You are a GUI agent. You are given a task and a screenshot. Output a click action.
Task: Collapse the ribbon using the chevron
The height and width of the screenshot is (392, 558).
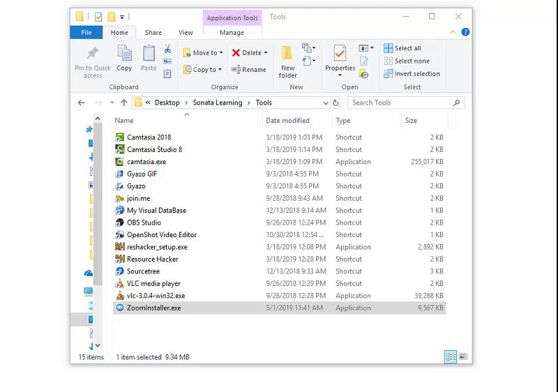pyautogui.click(x=454, y=32)
